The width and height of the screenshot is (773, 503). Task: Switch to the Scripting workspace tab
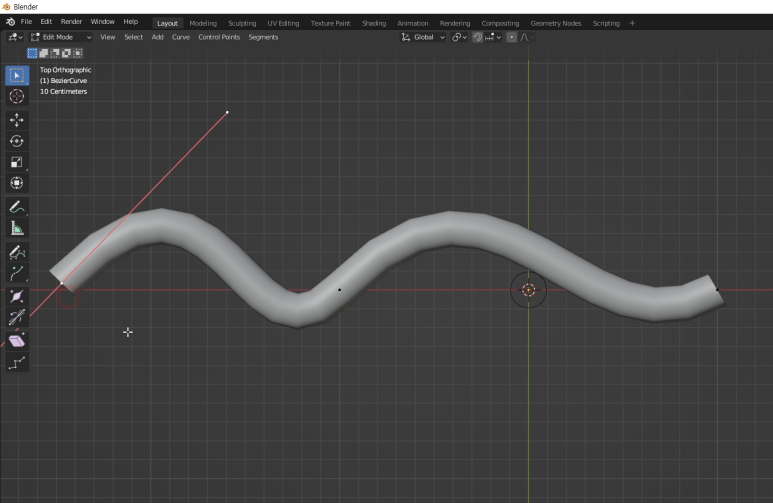point(606,23)
